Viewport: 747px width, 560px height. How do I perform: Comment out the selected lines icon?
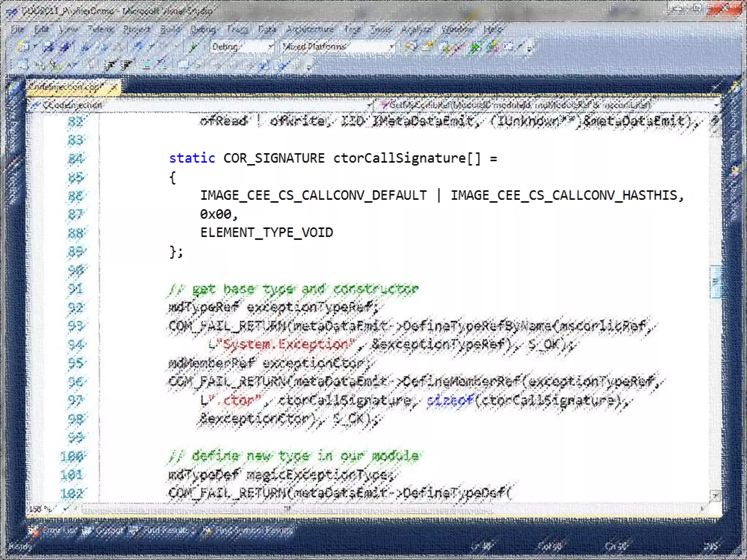146,65
